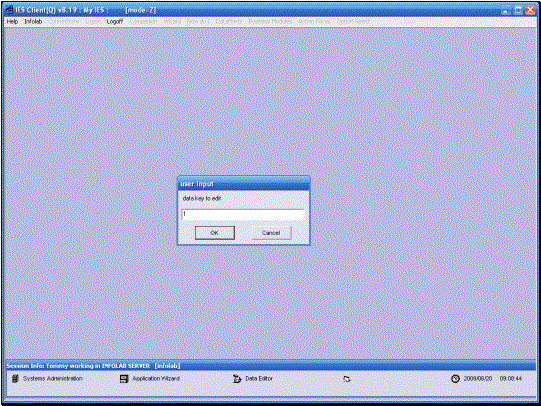The image size is (541, 406).
Task: Click the Business Modules menu
Action: pos(270,21)
